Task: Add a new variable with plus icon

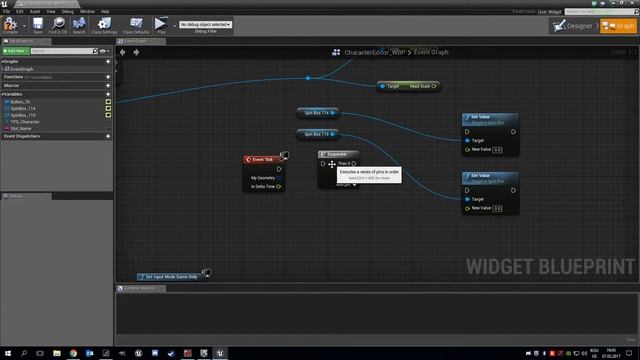Action: (108, 94)
